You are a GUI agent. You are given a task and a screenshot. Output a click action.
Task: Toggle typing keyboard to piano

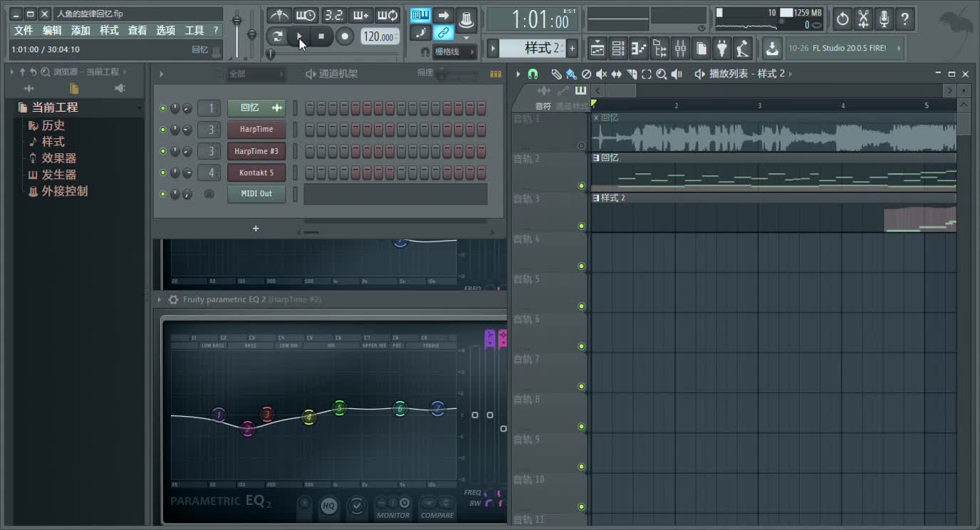421,15
